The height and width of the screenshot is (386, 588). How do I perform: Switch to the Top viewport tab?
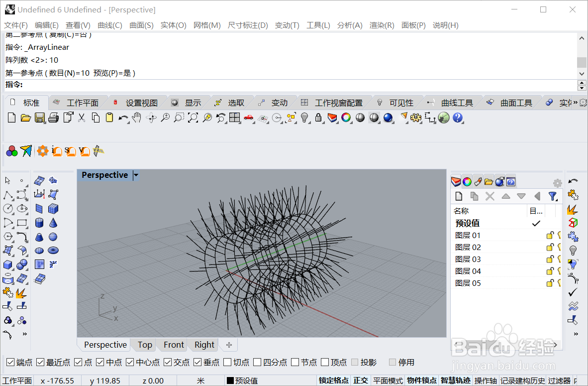tap(145, 345)
